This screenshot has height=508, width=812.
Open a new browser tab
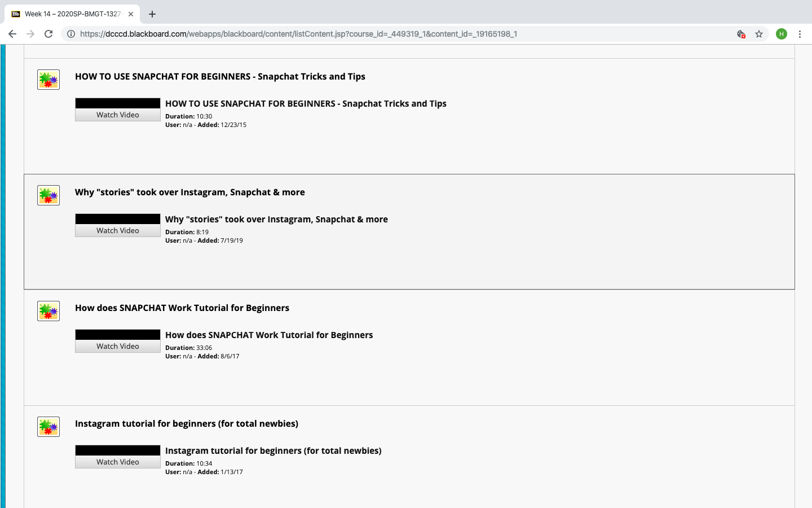[152, 14]
